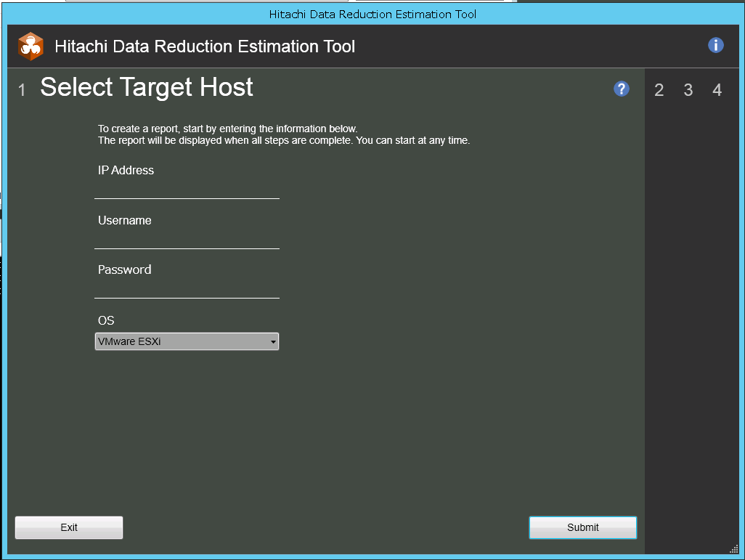745x560 pixels.
Task: Click the Hitachi orange cube logo
Action: point(31,46)
